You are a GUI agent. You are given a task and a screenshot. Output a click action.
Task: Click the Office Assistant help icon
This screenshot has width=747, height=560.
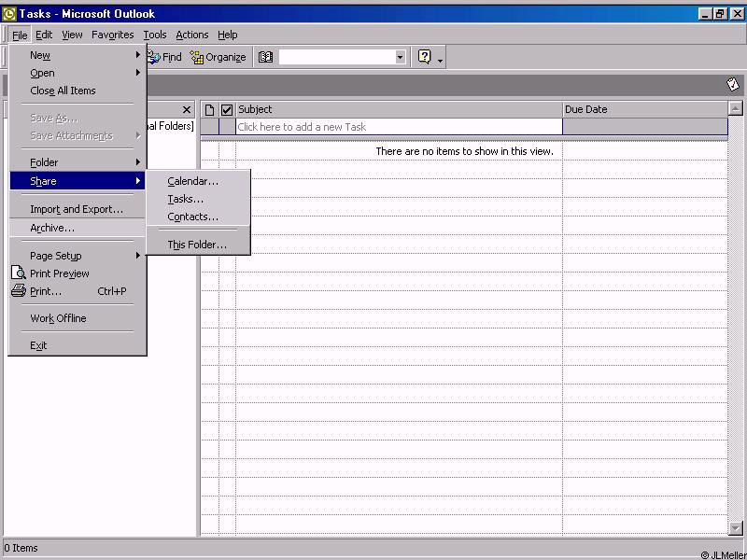click(425, 57)
